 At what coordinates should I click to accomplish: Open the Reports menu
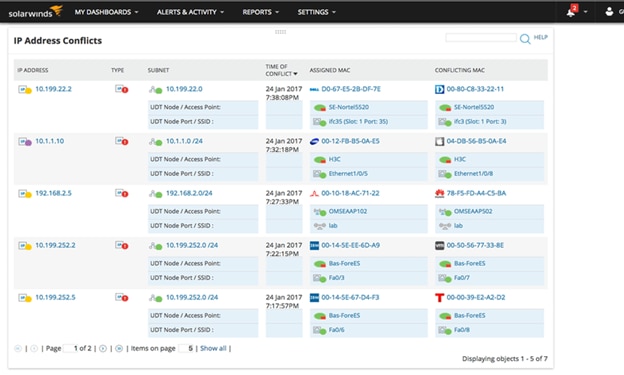coord(261,12)
